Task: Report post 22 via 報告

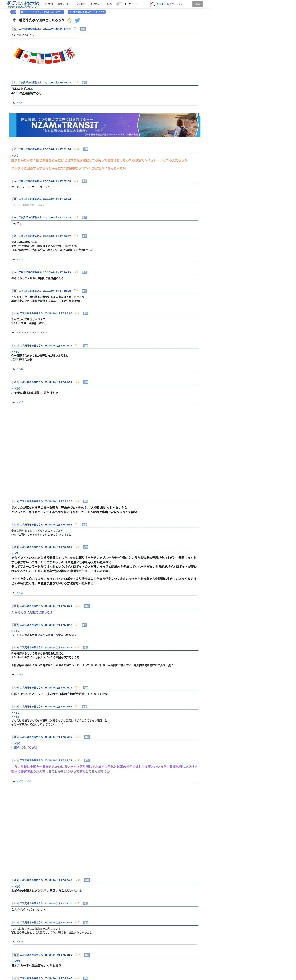Action: pos(87,760)
